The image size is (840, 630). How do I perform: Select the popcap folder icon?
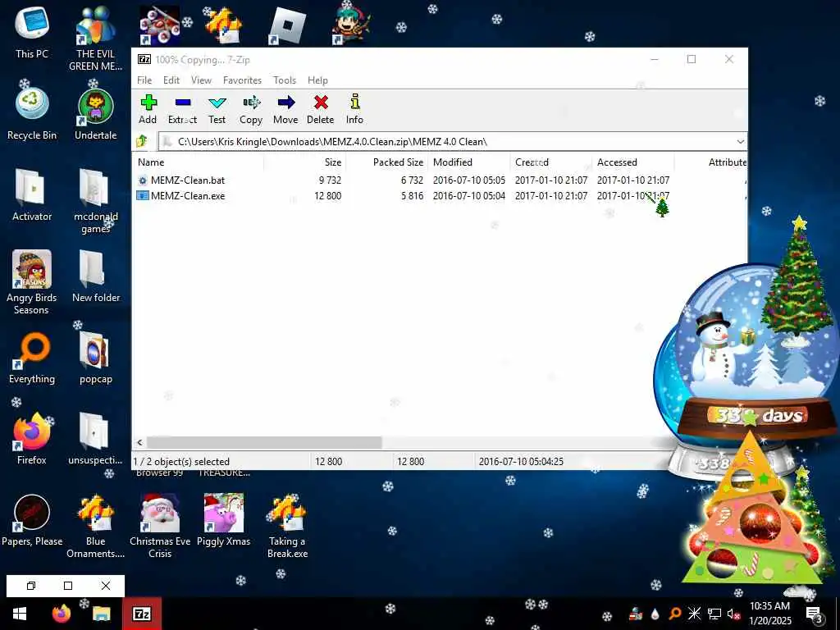95,358
